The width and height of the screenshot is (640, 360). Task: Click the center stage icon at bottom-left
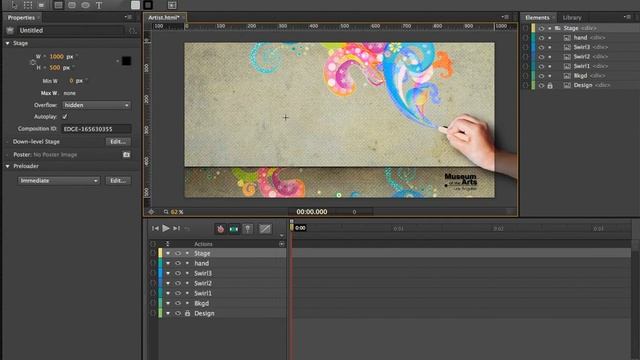click(151, 211)
